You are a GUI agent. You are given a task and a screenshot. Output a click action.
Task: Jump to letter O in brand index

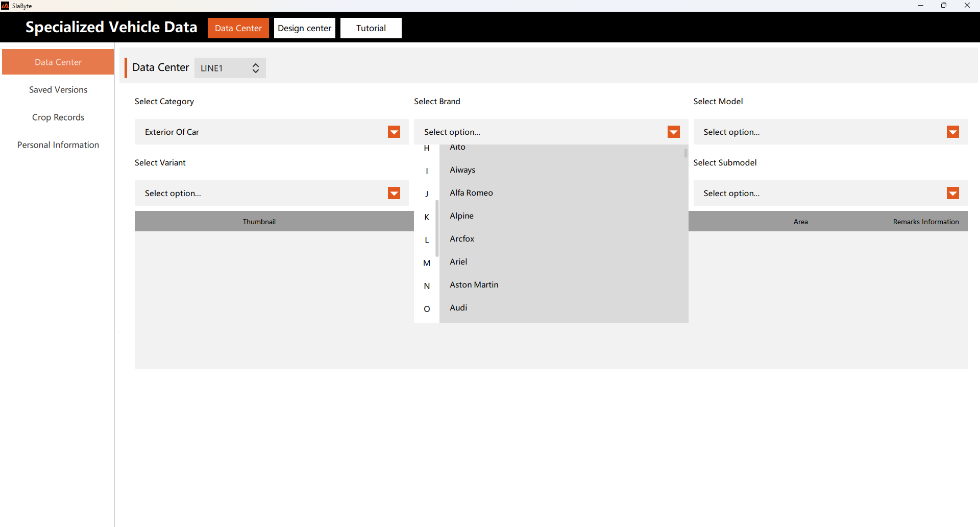coord(427,309)
